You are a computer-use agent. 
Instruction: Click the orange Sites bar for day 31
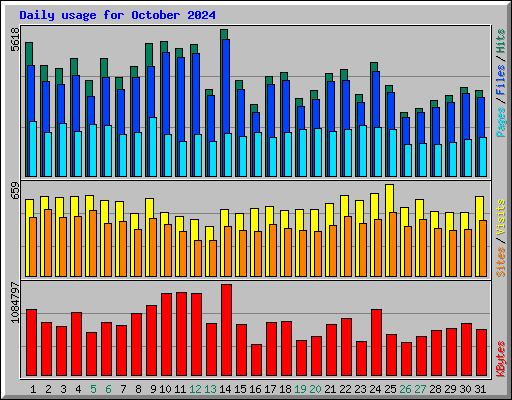pos(483,248)
